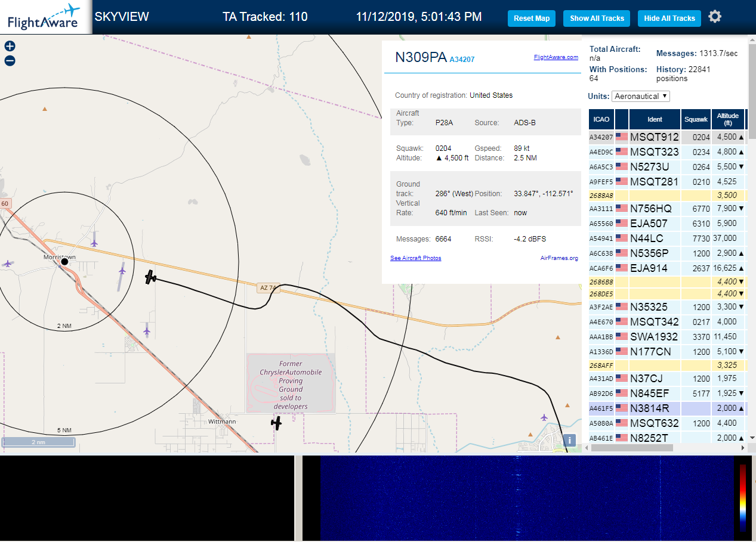Click the map info 'i' button
This screenshot has width=756, height=542.
pos(569,441)
